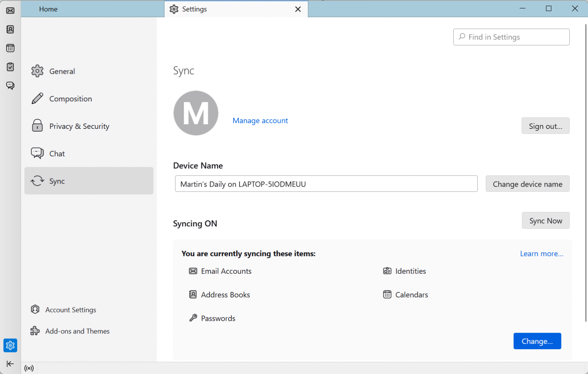This screenshot has height=374, width=588.
Task: Open Composition settings with the pencil icon
Action: tap(70, 98)
